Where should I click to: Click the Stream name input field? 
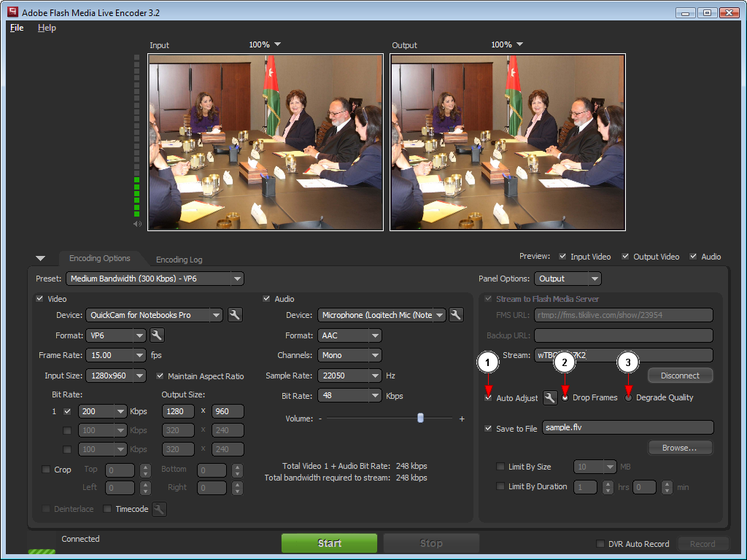pos(624,355)
